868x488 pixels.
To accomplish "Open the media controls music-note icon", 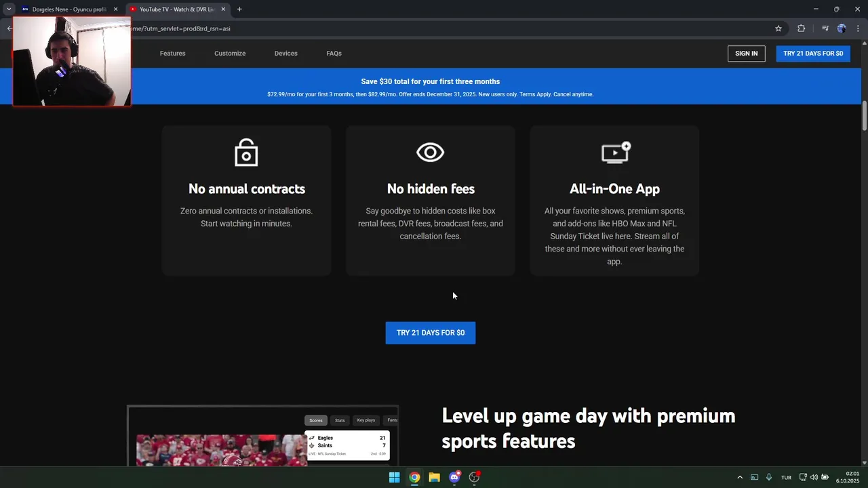I will [825, 28].
